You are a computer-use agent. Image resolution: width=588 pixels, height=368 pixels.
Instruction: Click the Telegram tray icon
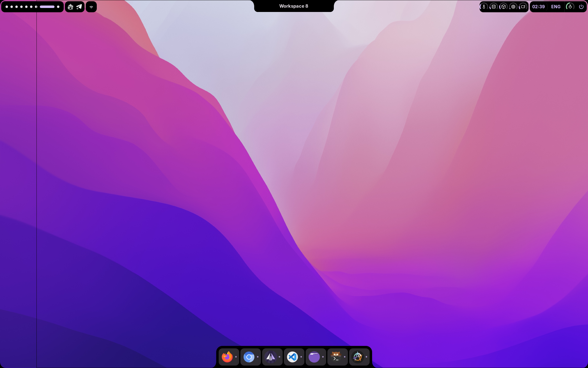tap(79, 7)
